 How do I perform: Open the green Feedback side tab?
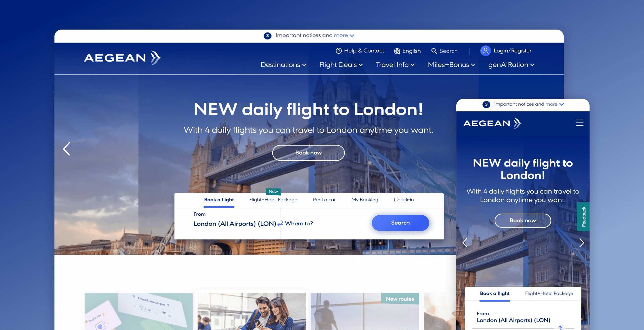point(583,217)
